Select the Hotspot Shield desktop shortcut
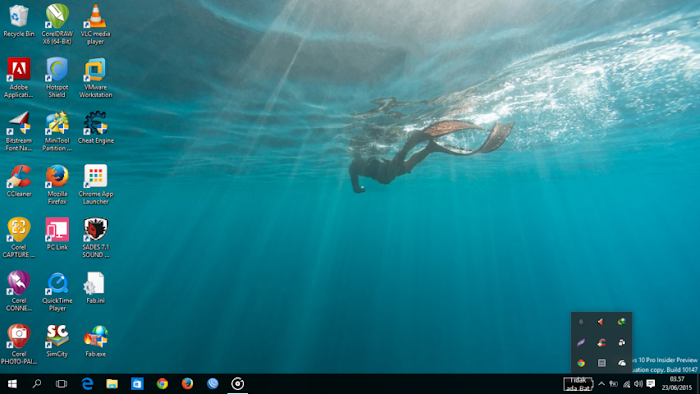The height and width of the screenshot is (394, 700). tap(57, 78)
